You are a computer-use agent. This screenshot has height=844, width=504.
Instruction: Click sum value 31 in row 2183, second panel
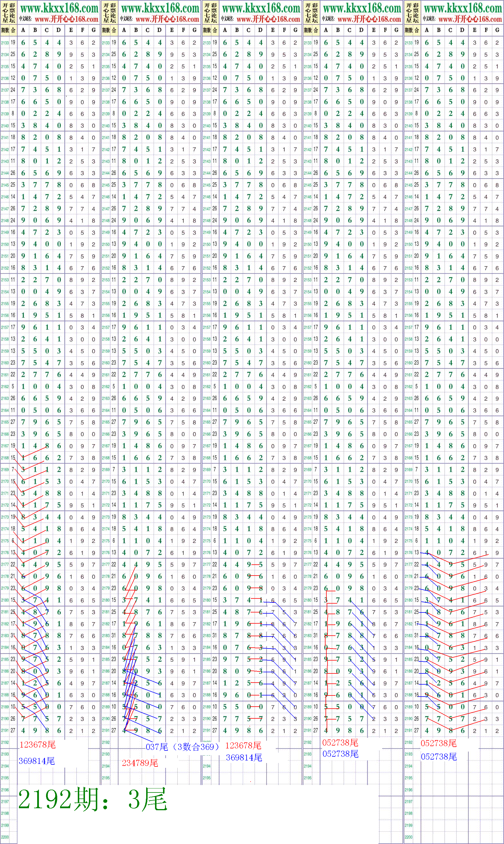pyautogui.click(x=114, y=635)
